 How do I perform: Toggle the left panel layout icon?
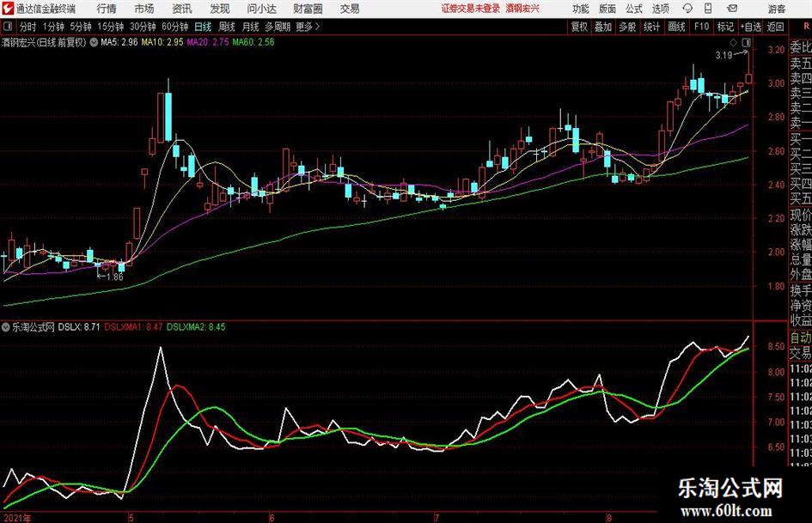point(7,27)
